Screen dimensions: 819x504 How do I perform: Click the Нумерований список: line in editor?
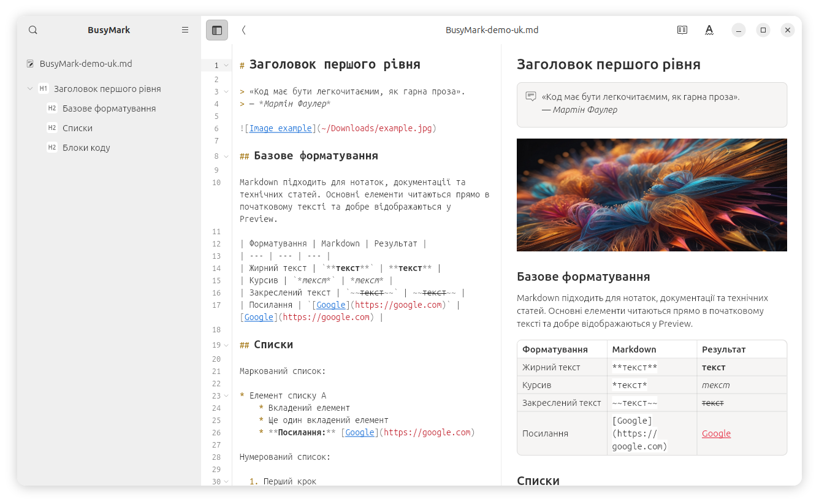pyautogui.click(x=285, y=457)
